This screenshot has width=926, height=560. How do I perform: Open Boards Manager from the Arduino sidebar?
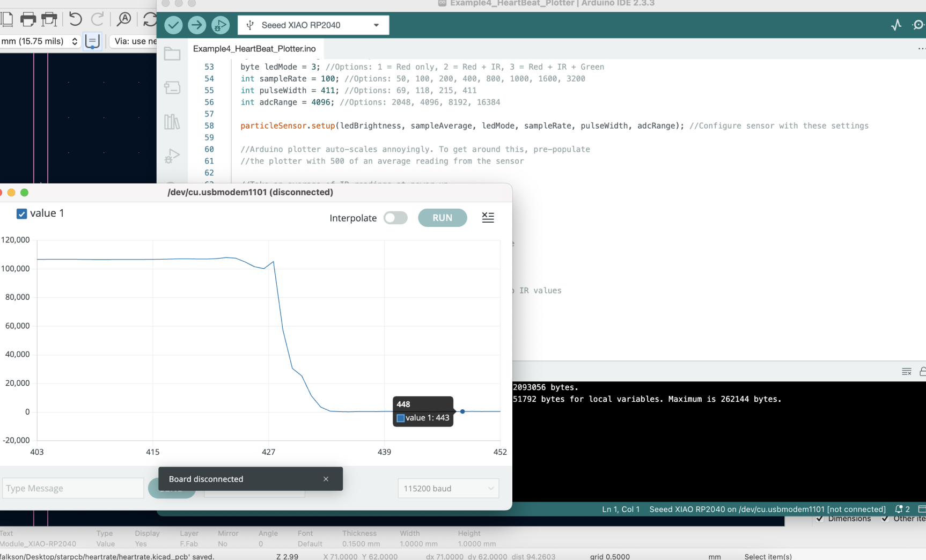[x=172, y=87]
